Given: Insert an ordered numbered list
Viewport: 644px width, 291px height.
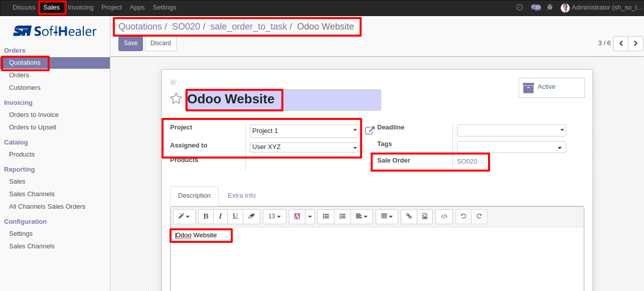Looking at the screenshot, I should click(343, 216).
